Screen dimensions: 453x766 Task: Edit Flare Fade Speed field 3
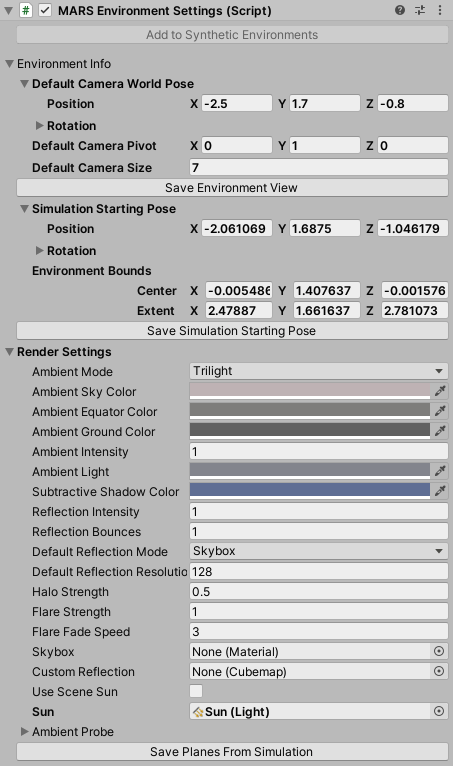[319, 631]
